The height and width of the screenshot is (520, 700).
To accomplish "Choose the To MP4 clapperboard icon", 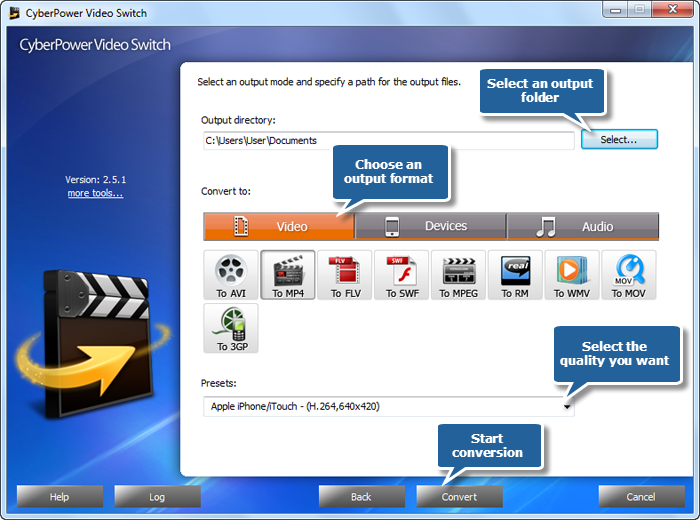I will tap(288, 275).
